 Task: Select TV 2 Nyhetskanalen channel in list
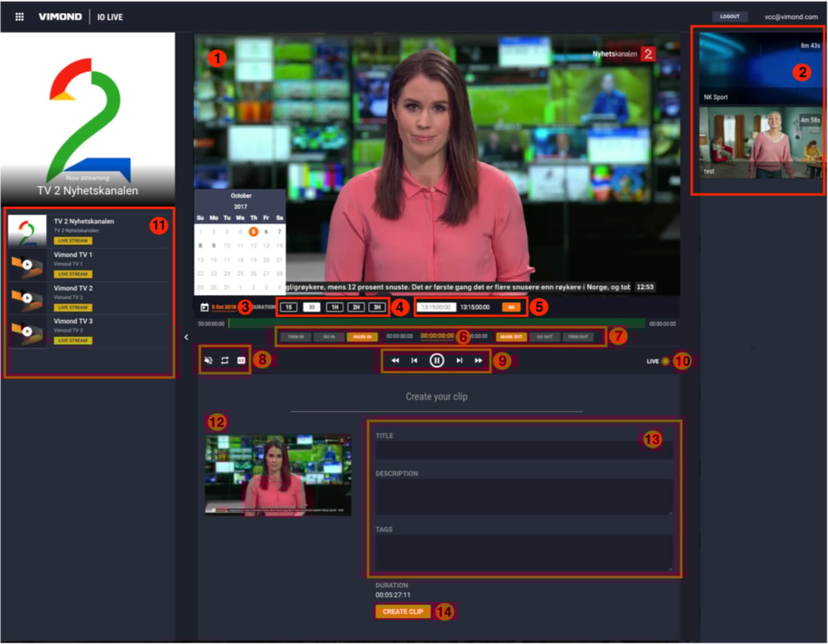click(x=88, y=231)
